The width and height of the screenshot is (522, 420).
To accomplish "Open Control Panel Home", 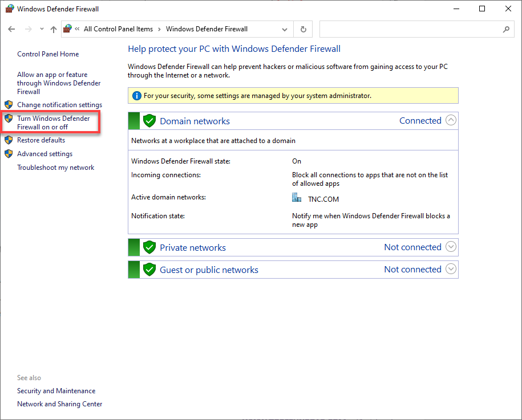I will click(x=48, y=54).
